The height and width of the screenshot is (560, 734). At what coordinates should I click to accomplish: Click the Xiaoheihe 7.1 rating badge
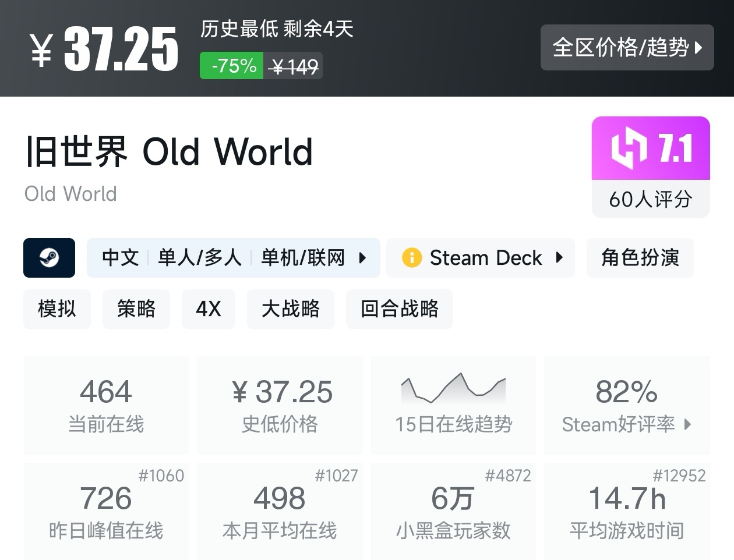(650, 148)
